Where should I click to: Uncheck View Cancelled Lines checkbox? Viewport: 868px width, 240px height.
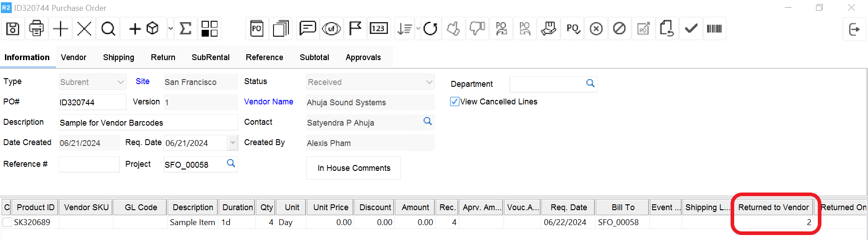[454, 102]
